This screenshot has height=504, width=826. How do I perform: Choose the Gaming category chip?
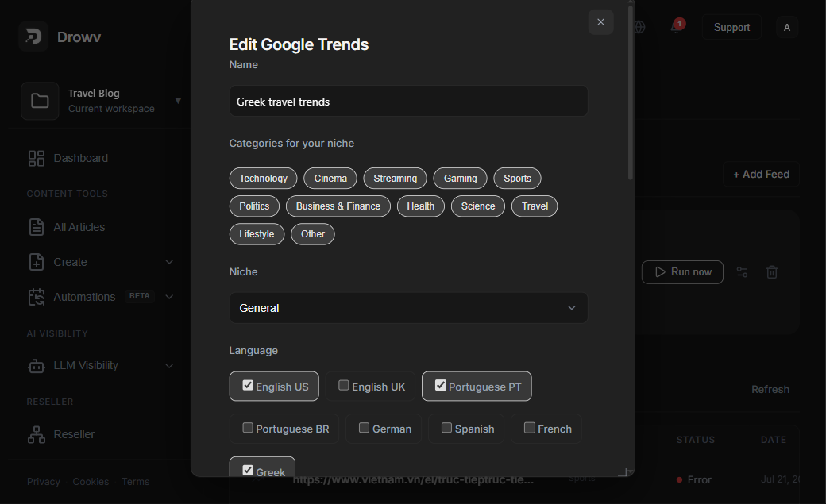[x=461, y=179]
